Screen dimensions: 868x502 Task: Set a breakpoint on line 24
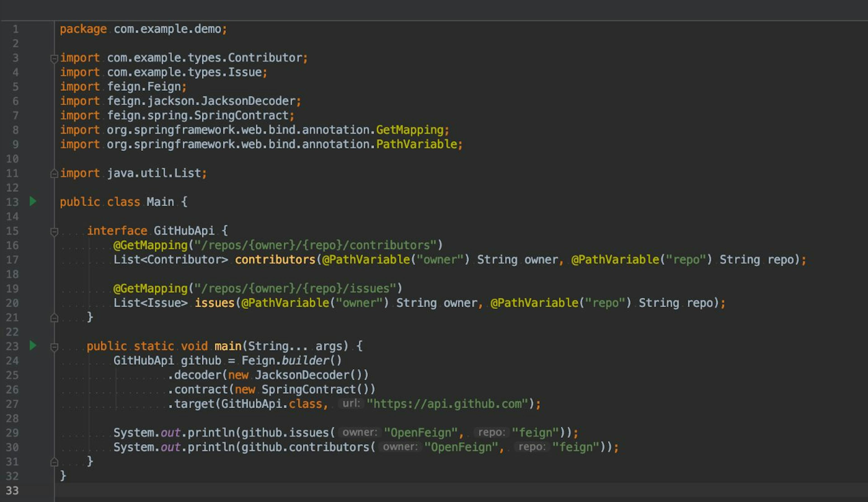point(41,361)
